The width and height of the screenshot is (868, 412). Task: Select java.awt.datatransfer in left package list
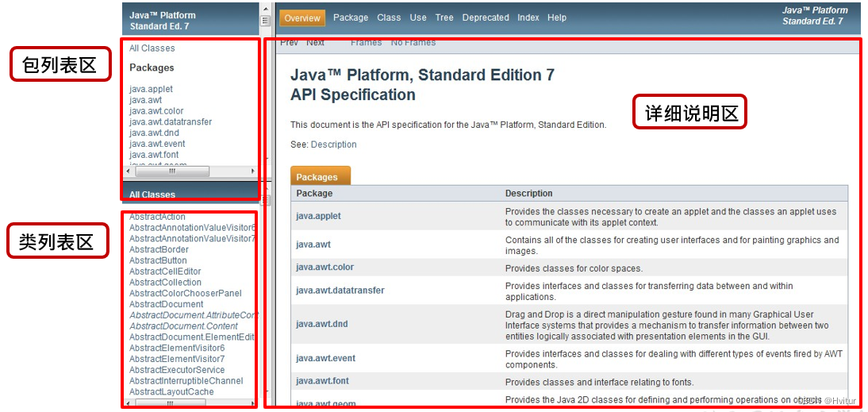[171, 121]
